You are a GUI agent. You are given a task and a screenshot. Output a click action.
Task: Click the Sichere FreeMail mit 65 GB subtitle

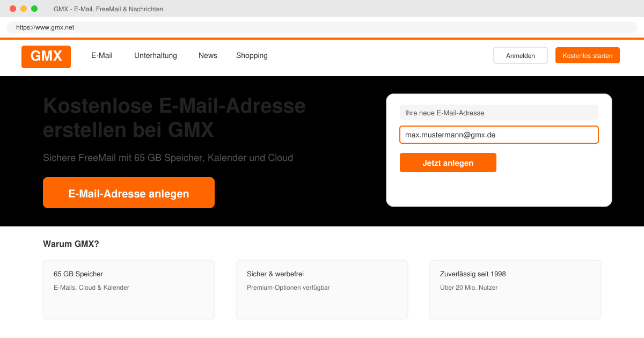tap(168, 158)
